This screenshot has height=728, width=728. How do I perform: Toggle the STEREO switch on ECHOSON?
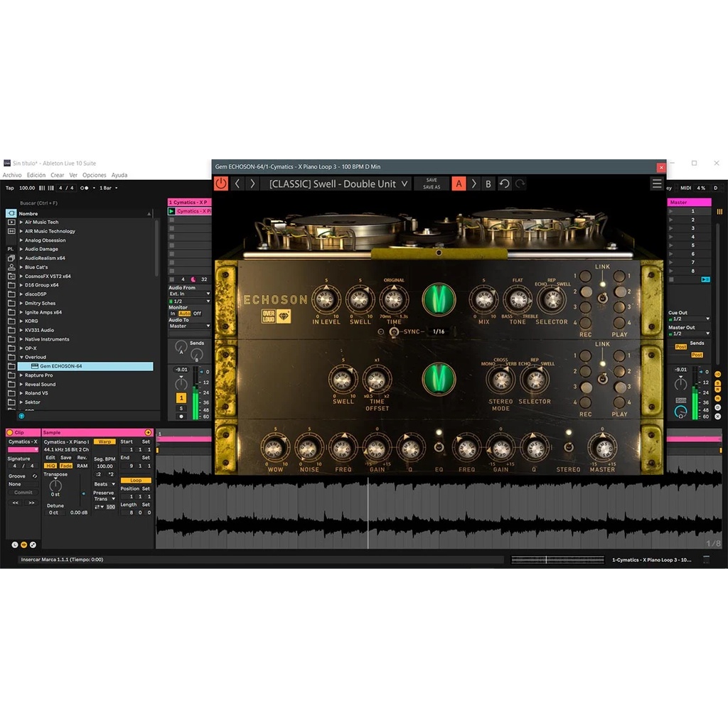[568, 448]
